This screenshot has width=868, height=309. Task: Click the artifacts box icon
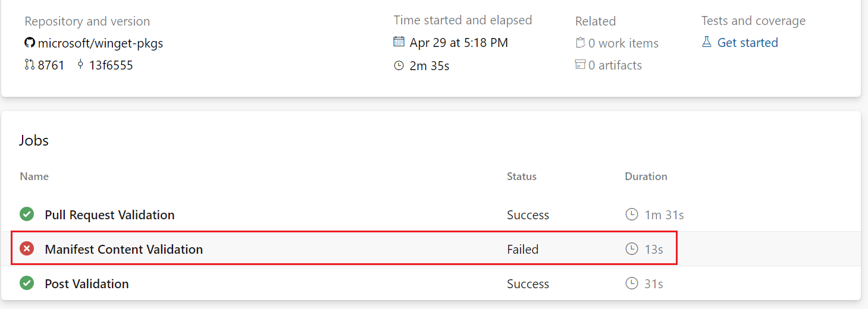point(580,65)
